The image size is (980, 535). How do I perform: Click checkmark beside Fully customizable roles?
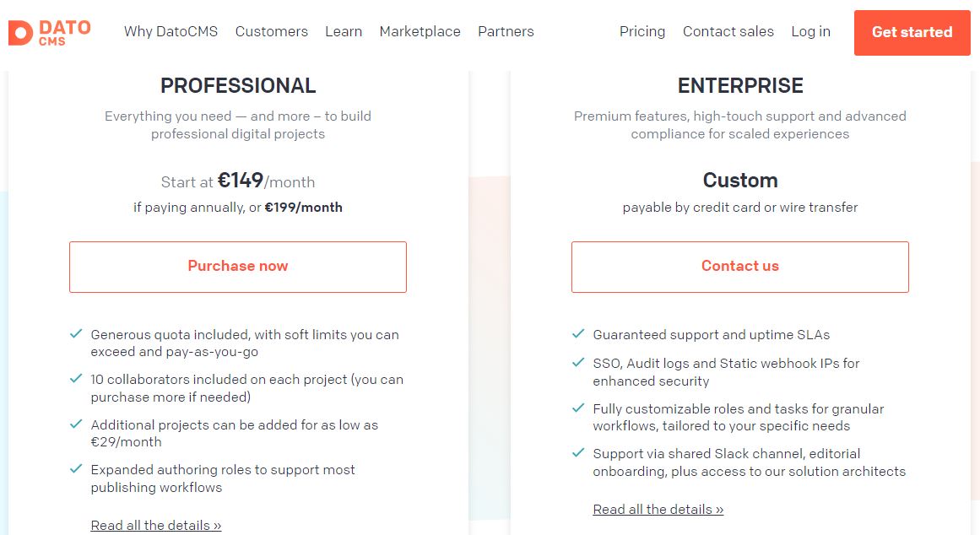[x=578, y=408]
